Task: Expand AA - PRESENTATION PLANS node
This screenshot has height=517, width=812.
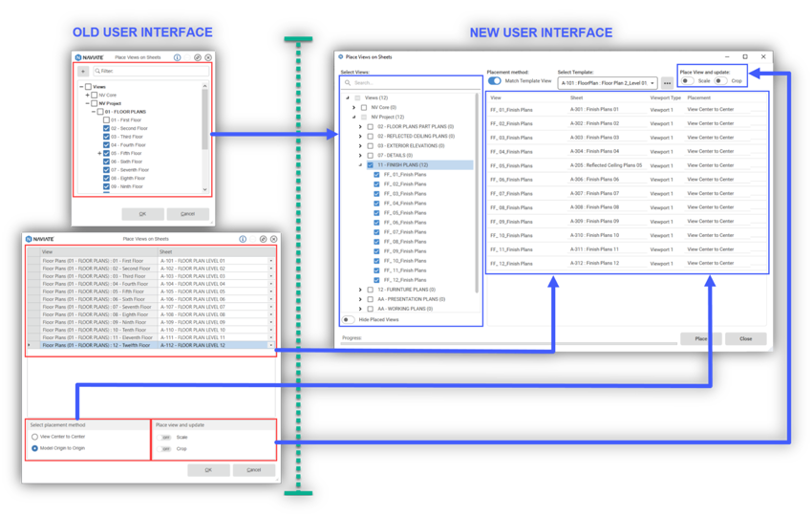Action: click(360, 299)
